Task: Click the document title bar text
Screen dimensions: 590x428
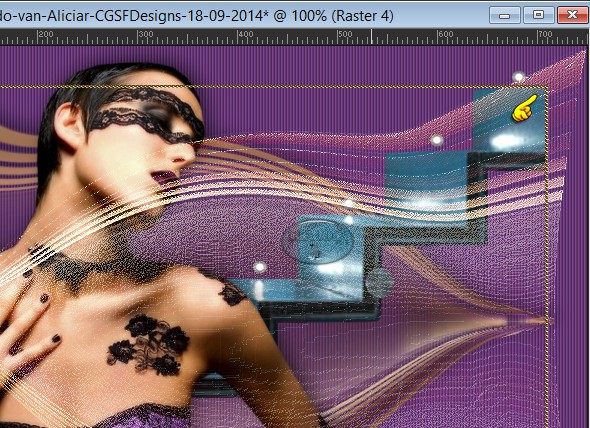Action: coord(196,16)
